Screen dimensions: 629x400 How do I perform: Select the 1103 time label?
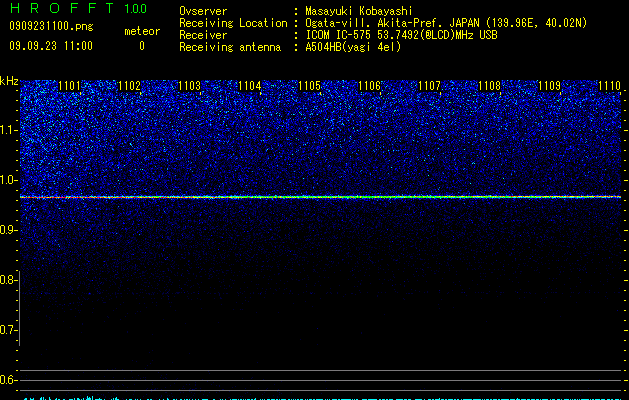click(x=189, y=86)
